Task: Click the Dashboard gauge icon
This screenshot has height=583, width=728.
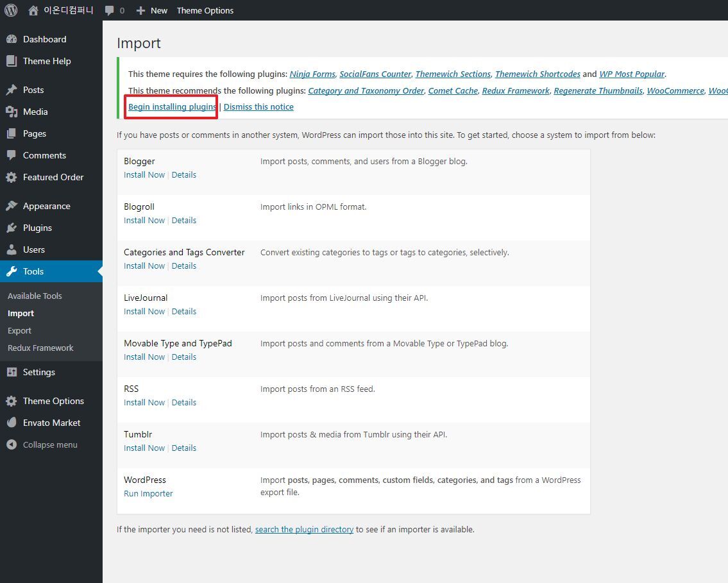Action: tap(12, 40)
